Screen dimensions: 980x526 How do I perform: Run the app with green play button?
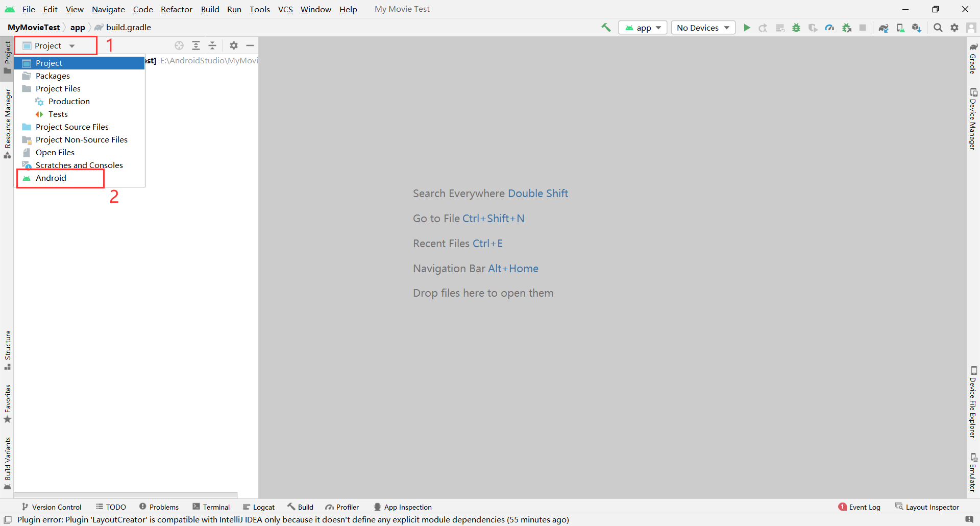[x=747, y=28]
